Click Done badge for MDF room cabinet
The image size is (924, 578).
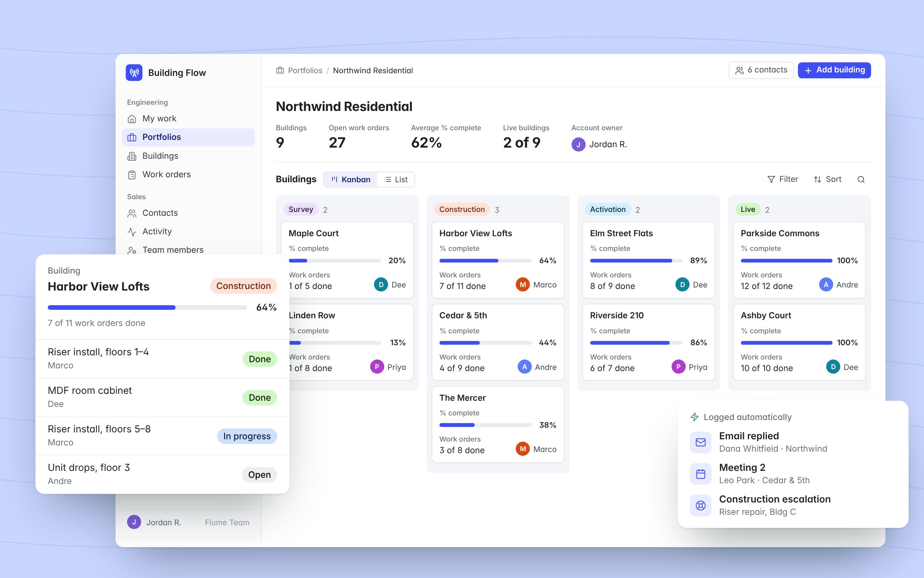260,398
